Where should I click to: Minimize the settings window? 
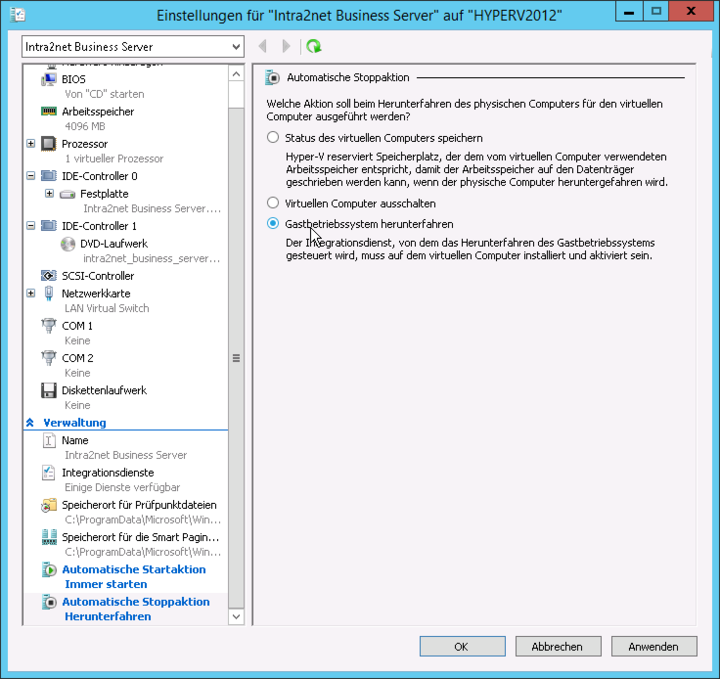(629, 11)
